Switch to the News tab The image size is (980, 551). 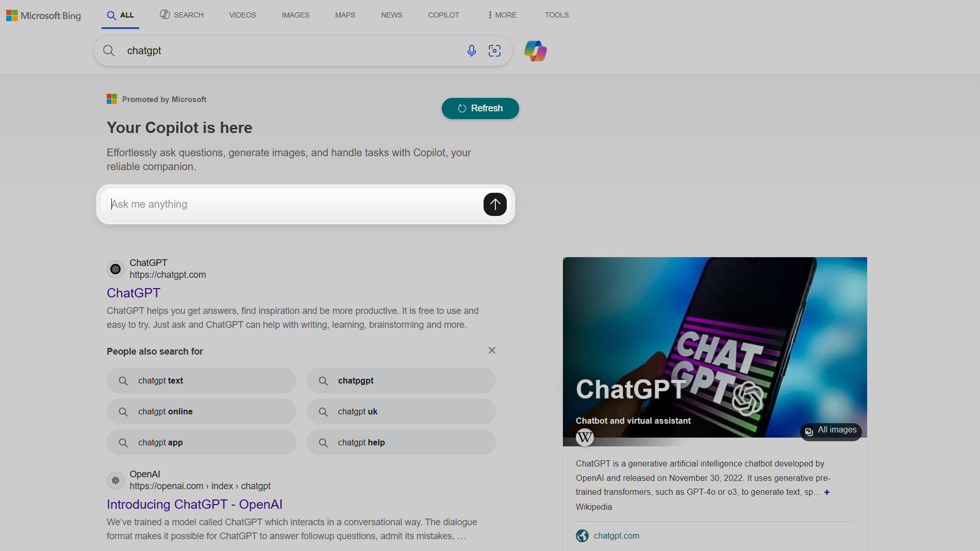391,15
